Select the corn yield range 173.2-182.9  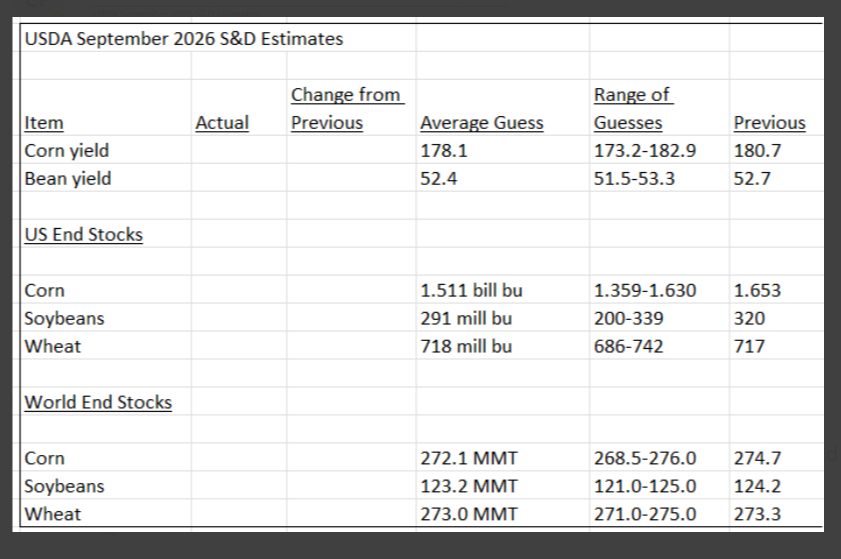pyautogui.click(x=645, y=151)
